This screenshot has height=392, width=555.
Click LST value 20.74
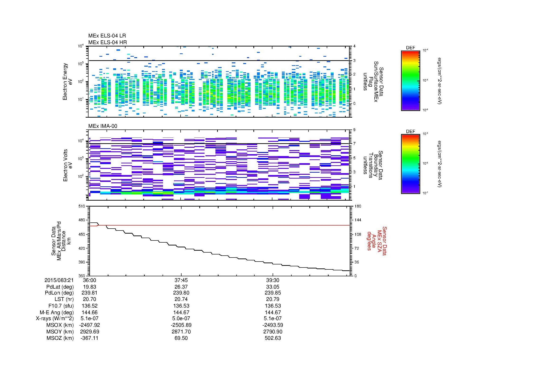181,300
